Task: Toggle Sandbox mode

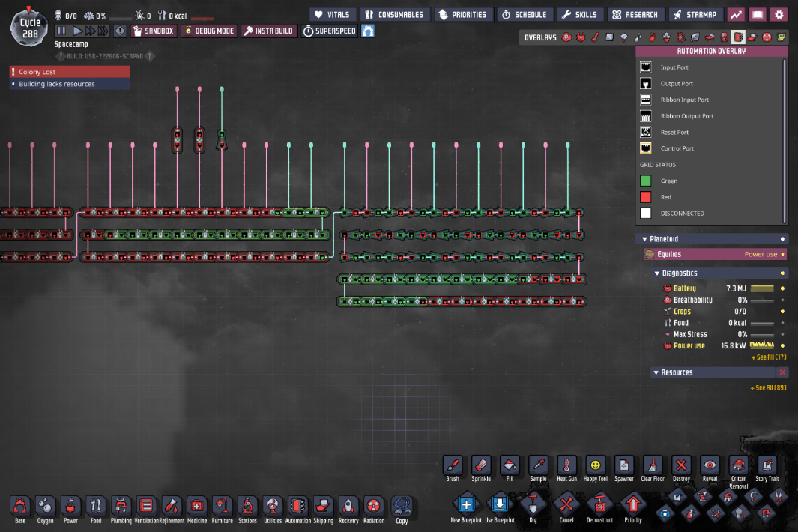Action: click(x=154, y=31)
